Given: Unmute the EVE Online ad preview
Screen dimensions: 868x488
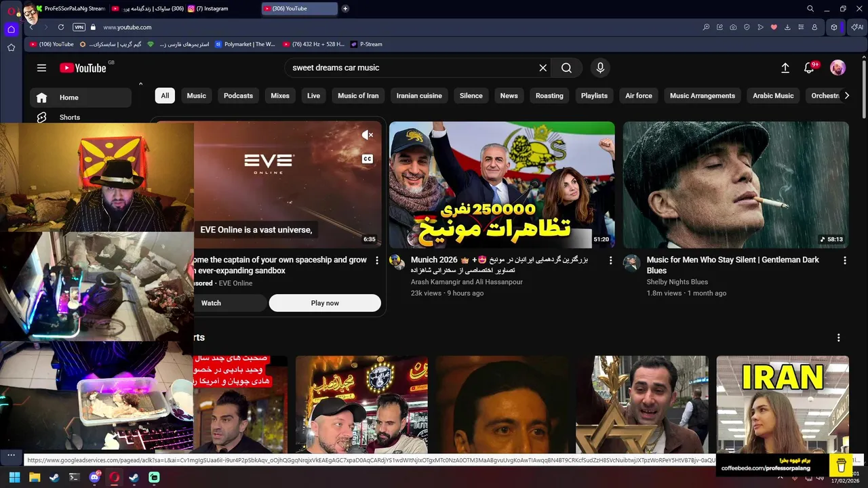Looking at the screenshot, I should click(368, 135).
